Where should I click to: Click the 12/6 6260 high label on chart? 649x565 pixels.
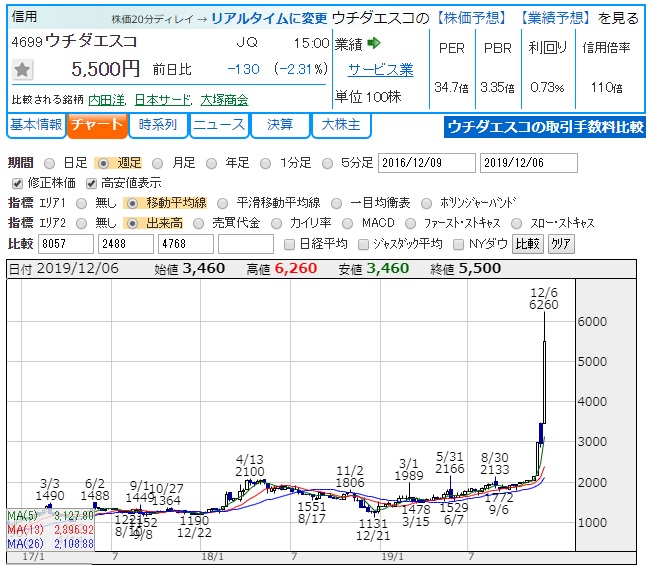pyautogui.click(x=544, y=298)
